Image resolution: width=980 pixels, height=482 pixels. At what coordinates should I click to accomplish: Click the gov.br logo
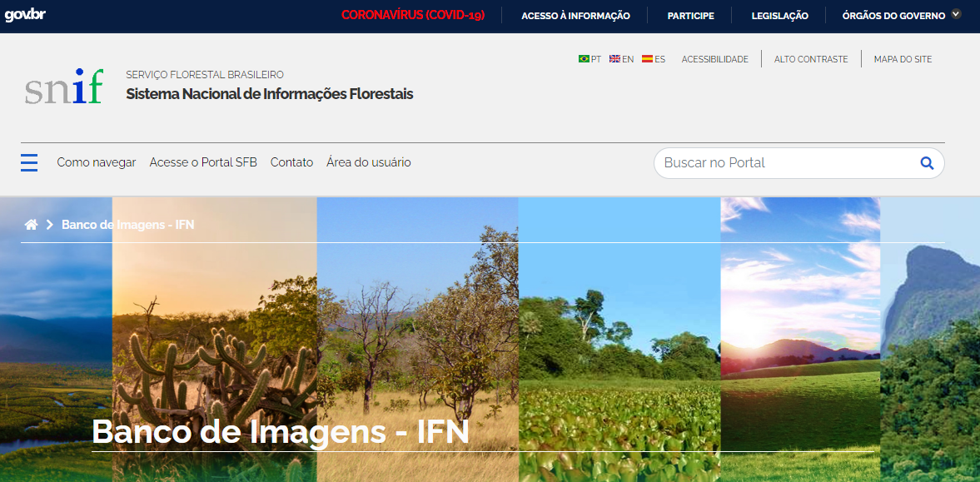point(25,16)
